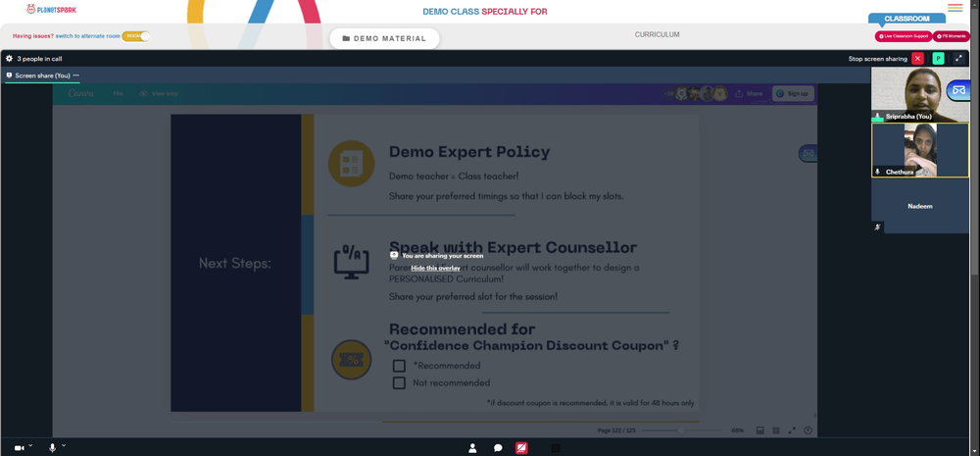Click Canva logo in shared screen
Screen dimensions: 980x456
click(x=80, y=93)
